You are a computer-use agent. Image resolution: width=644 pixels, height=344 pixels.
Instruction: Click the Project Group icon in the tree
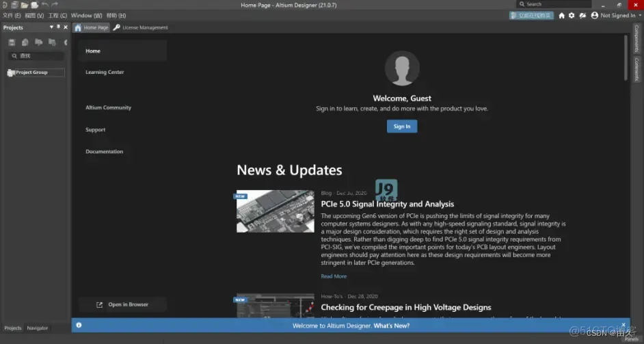click(x=11, y=72)
